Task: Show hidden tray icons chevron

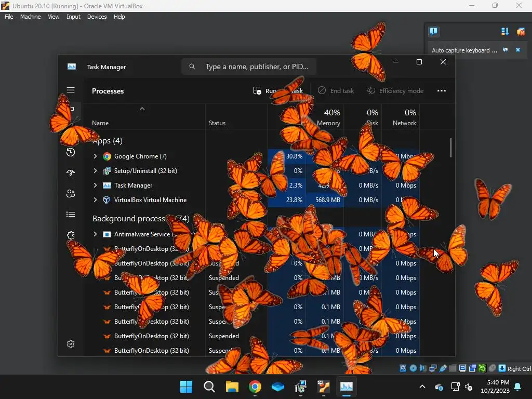Action: coord(422,387)
